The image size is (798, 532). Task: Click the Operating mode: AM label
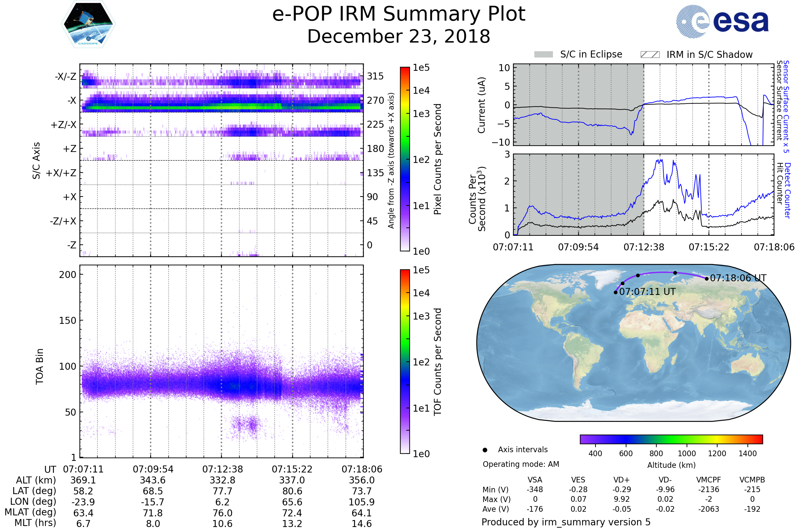[521, 464]
